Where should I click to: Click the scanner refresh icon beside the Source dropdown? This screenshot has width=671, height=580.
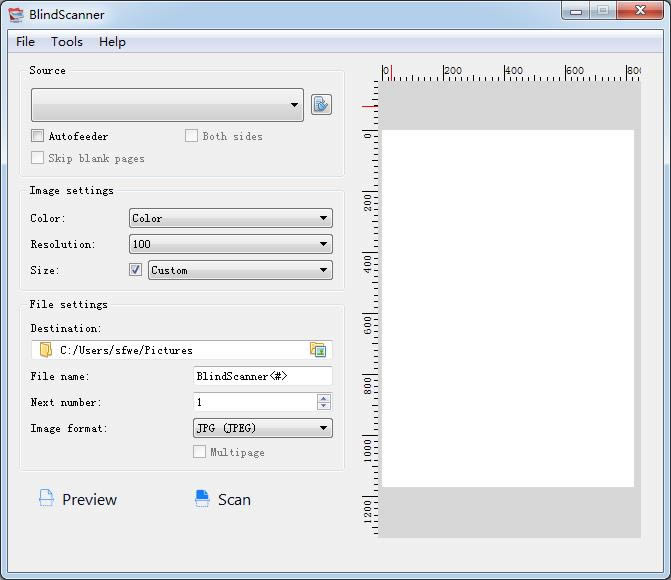[321, 104]
